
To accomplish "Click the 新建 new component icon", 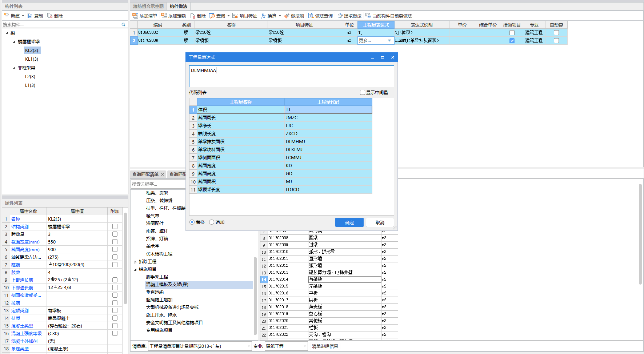I will (x=7, y=16).
